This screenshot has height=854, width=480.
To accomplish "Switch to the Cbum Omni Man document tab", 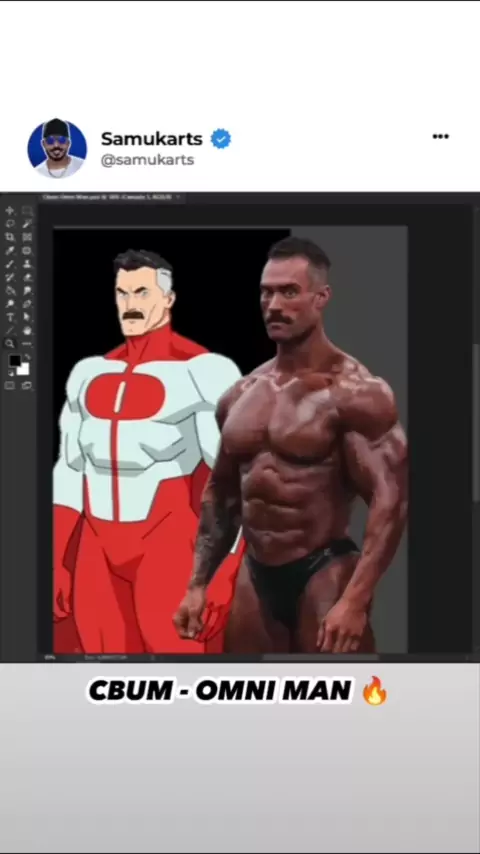I will [111, 197].
